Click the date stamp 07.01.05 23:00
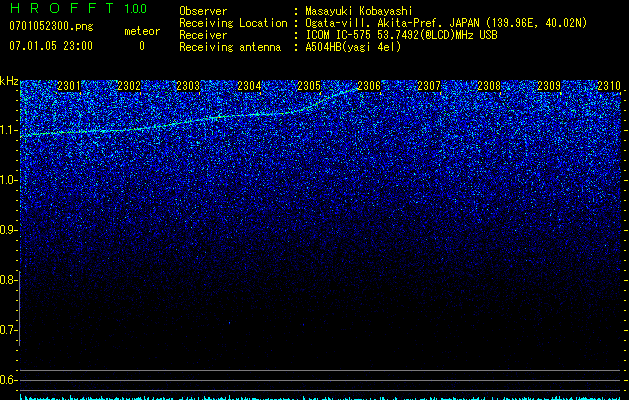 pyautogui.click(x=51, y=46)
